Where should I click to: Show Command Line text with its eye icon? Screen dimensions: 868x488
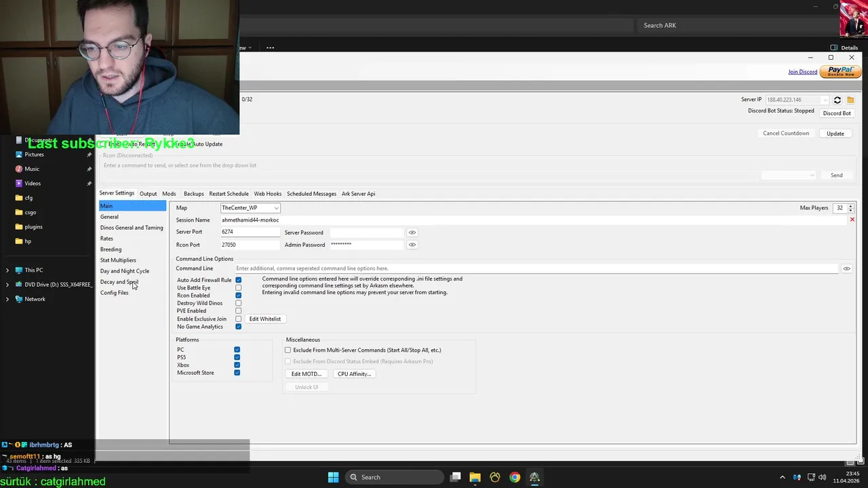(846, 268)
